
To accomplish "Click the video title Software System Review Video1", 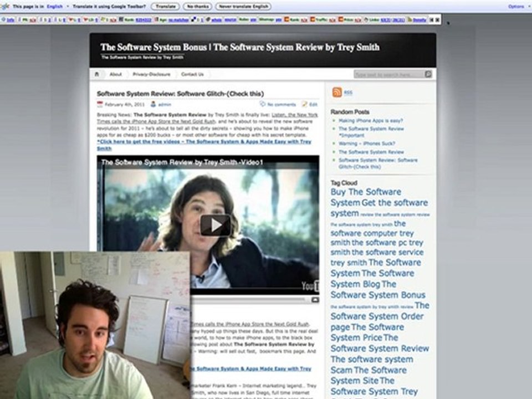I will click(182, 162).
